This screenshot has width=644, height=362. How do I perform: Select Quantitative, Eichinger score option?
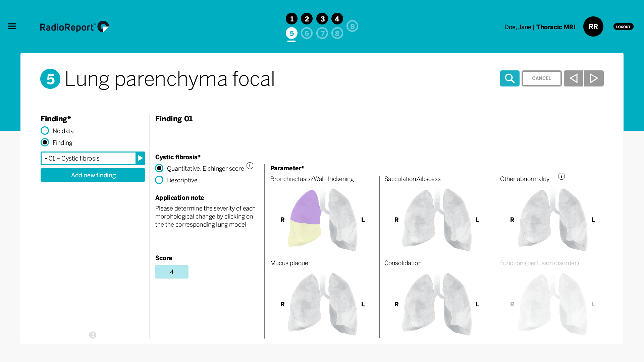click(159, 168)
